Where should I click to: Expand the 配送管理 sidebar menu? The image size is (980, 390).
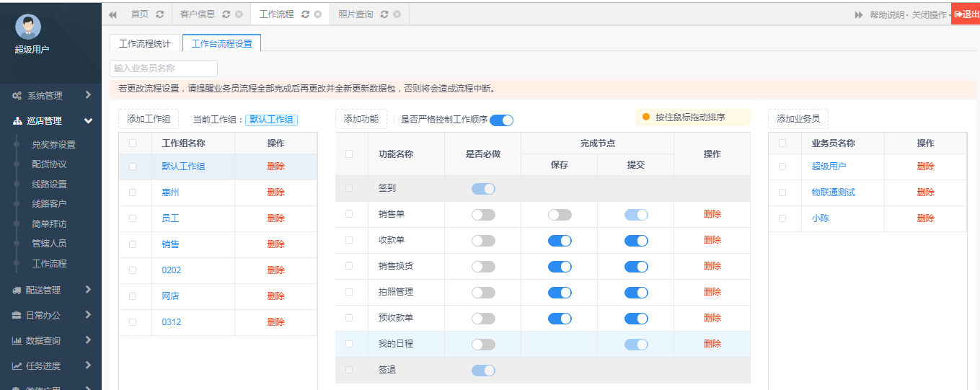coord(50,290)
